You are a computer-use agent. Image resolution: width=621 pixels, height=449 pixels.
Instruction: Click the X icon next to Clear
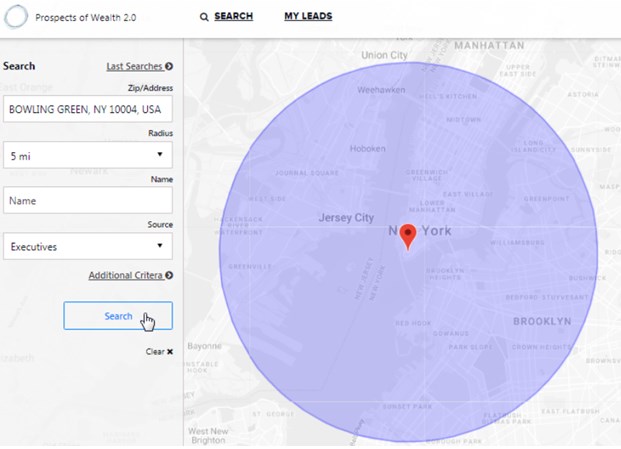[169, 352]
